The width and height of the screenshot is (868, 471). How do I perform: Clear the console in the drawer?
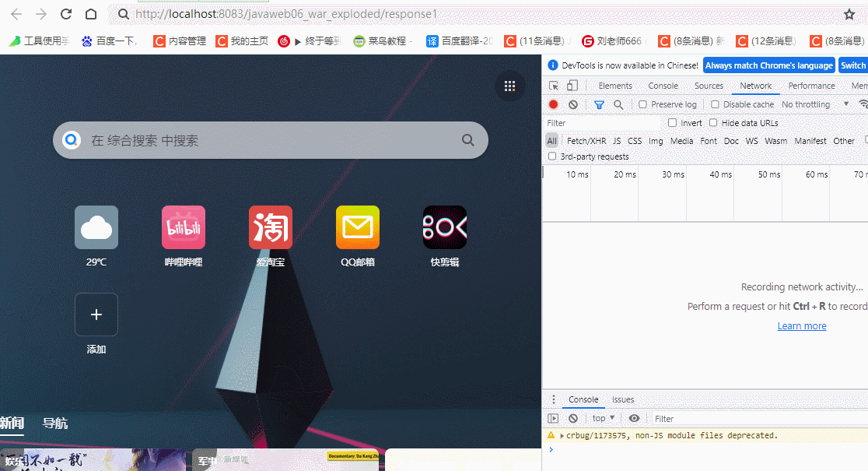[x=573, y=418]
